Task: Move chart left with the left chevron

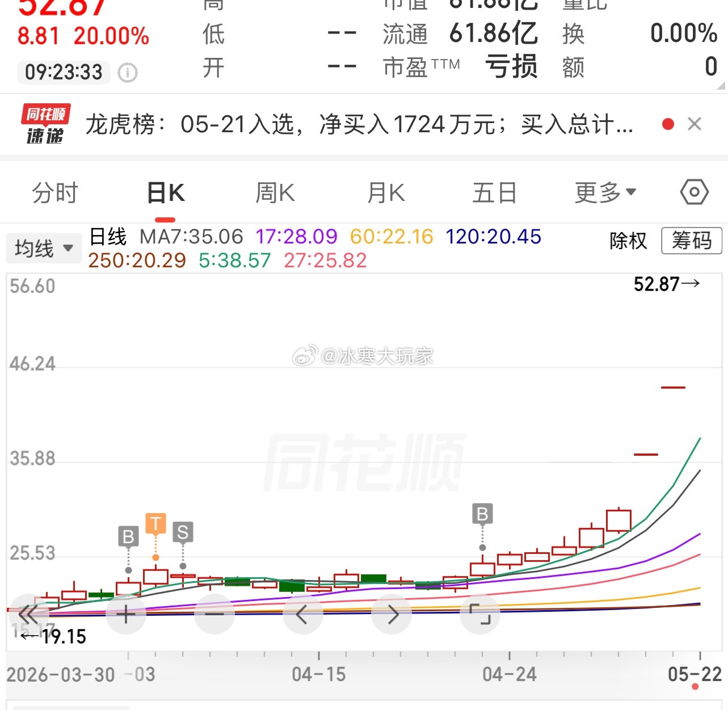Action: click(x=302, y=614)
